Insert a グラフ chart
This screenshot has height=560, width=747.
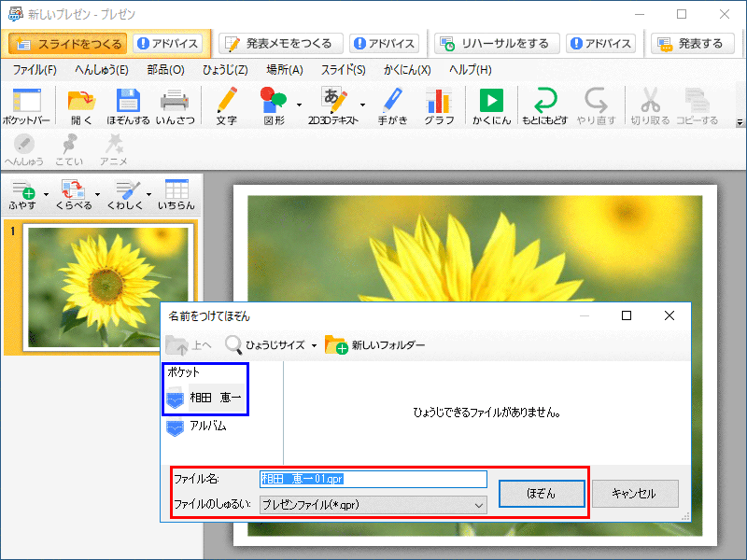click(439, 100)
